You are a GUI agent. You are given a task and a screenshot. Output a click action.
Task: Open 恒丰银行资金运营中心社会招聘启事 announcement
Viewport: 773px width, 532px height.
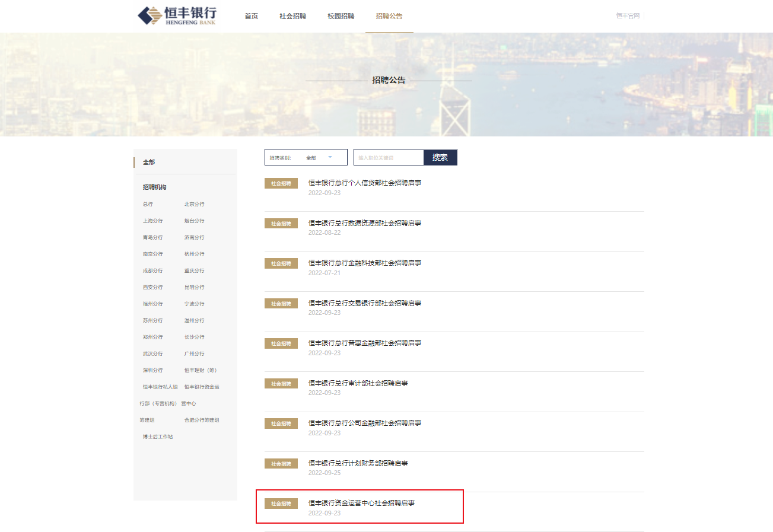361,503
